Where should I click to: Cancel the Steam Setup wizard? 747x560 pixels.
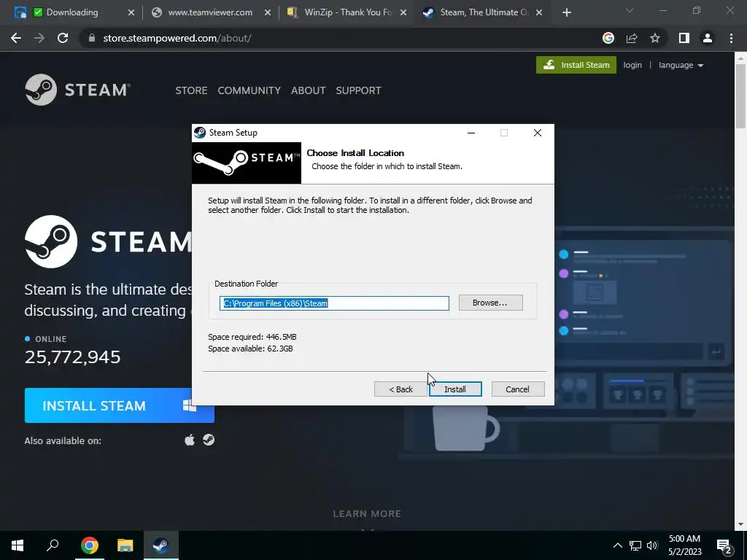(517, 389)
